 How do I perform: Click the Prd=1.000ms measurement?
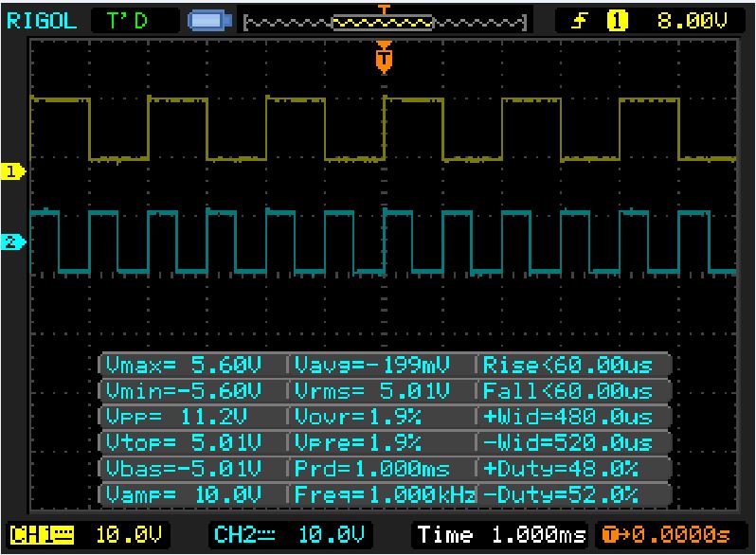372,468
